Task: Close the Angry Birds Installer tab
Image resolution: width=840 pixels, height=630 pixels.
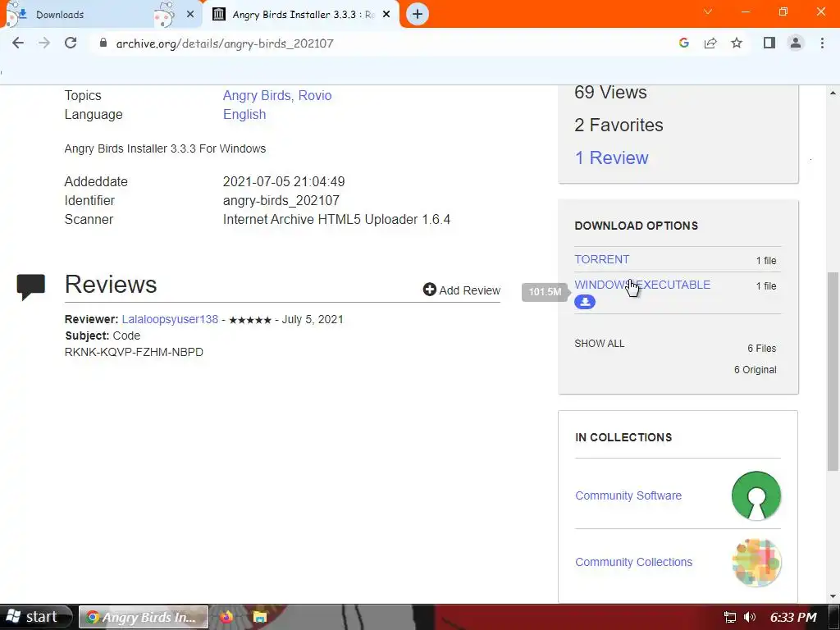Action: (386, 15)
